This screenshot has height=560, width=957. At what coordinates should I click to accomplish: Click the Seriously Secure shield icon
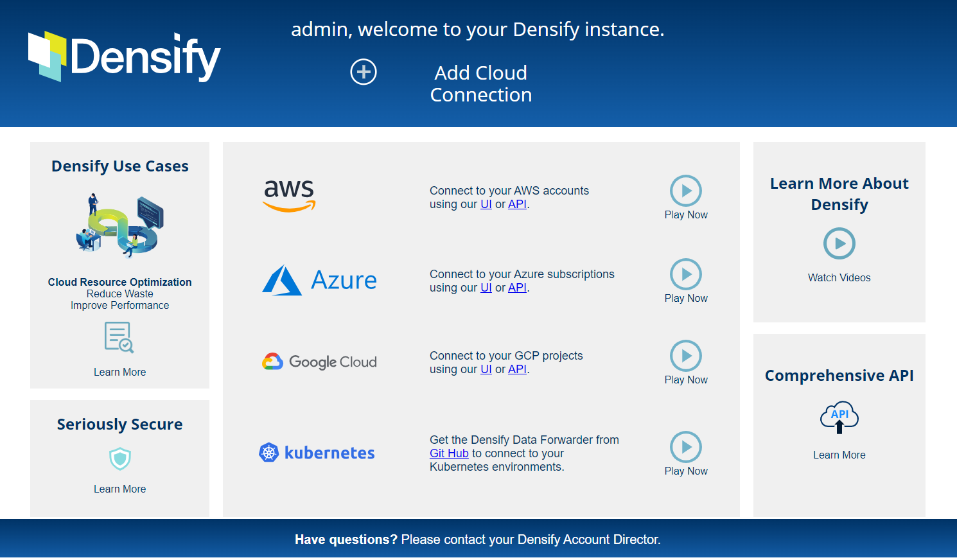click(120, 459)
